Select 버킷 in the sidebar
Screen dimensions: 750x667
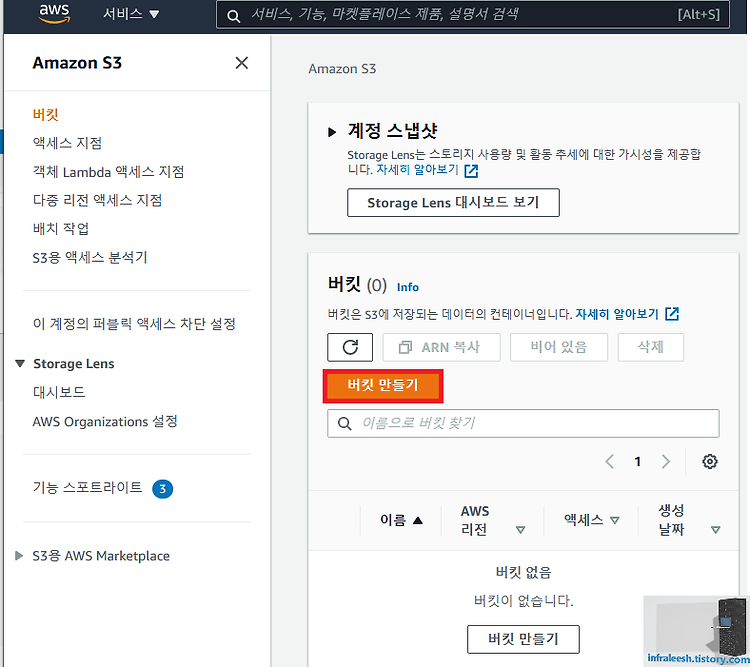click(x=45, y=114)
